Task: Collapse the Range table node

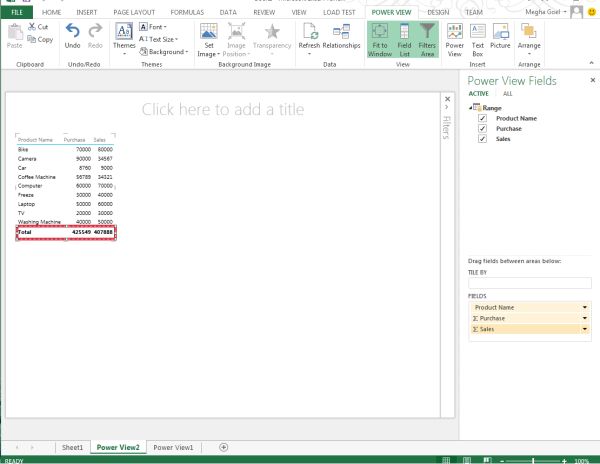Action: click(470, 108)
